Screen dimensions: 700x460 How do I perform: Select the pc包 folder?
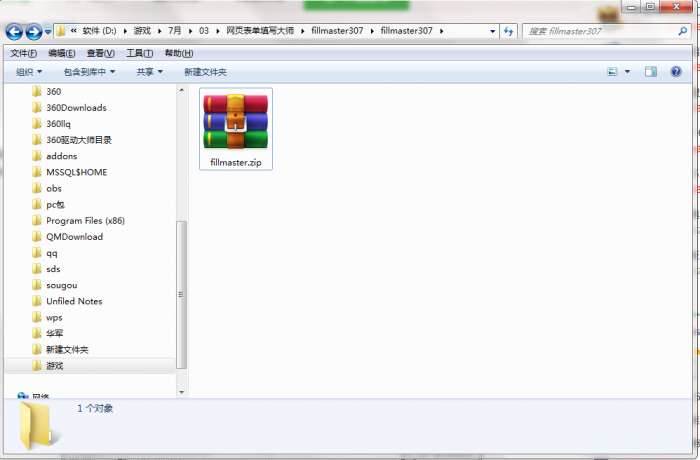(x=55, y=205)
